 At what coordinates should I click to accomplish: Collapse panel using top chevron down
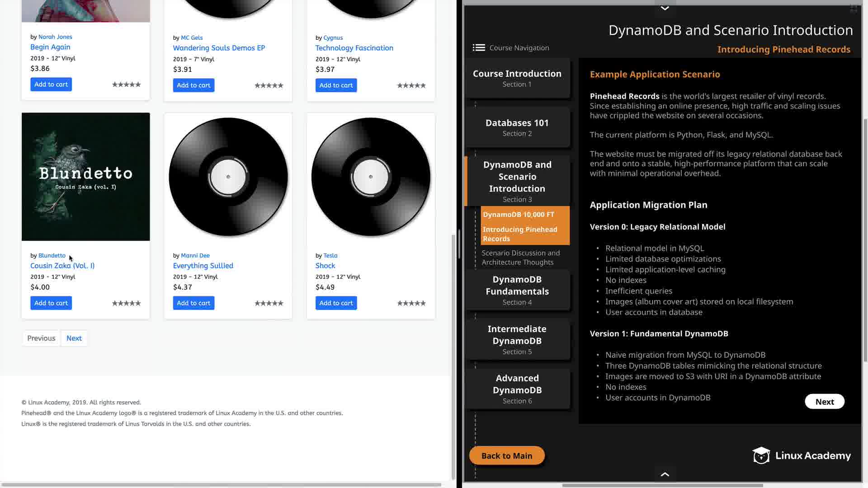(665, 8)
